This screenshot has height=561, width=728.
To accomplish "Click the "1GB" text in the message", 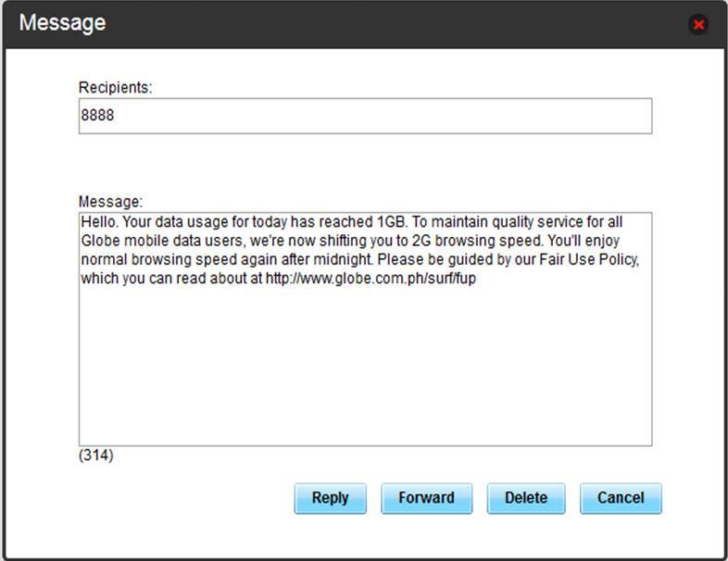I will click(x=391, y=223).
